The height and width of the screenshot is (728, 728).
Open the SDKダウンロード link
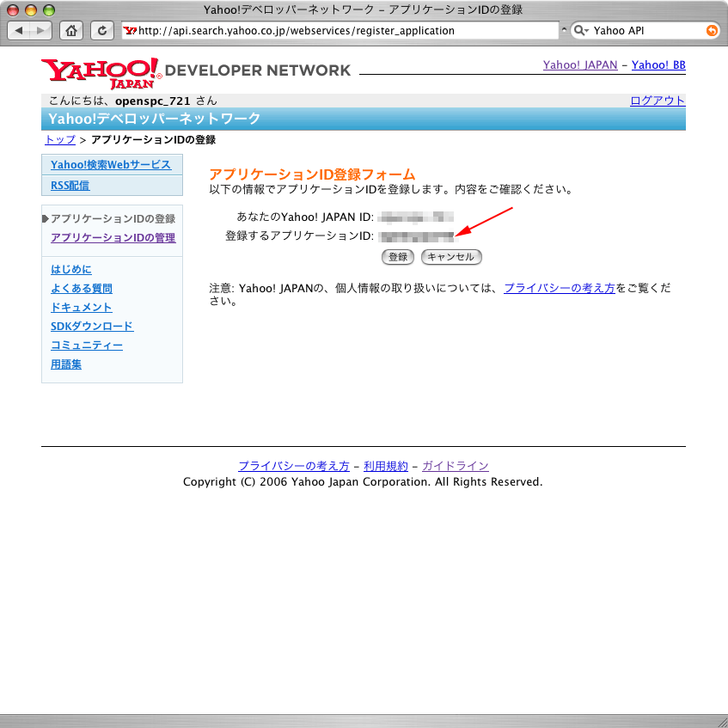[x=92, y=327]
